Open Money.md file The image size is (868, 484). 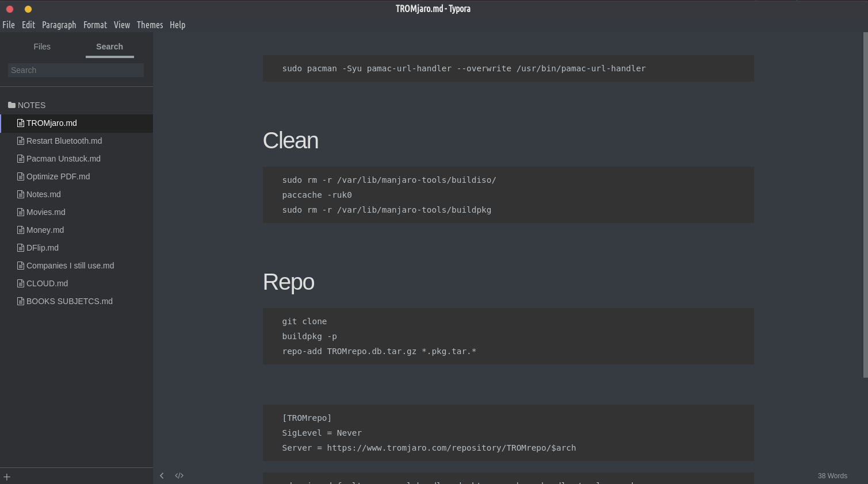[77, 230]
